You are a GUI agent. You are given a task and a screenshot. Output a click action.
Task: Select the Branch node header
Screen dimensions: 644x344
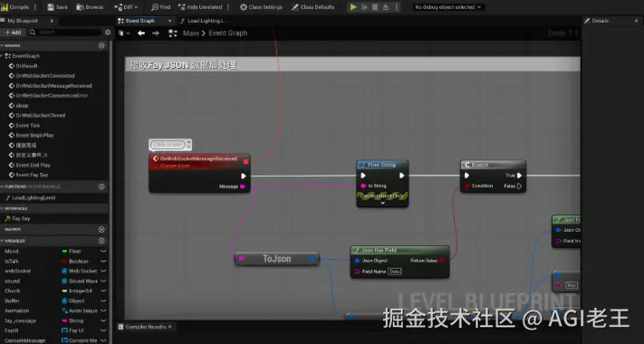click(x=493, y=165)
